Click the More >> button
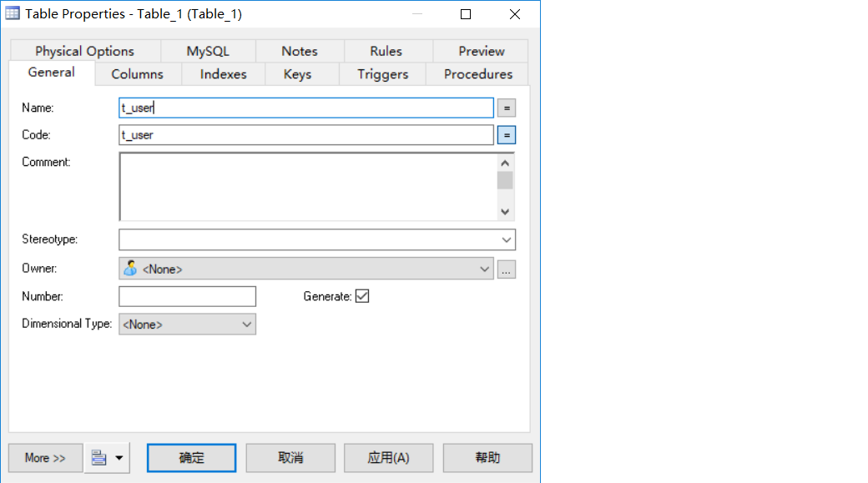 (x=45, y=457)
